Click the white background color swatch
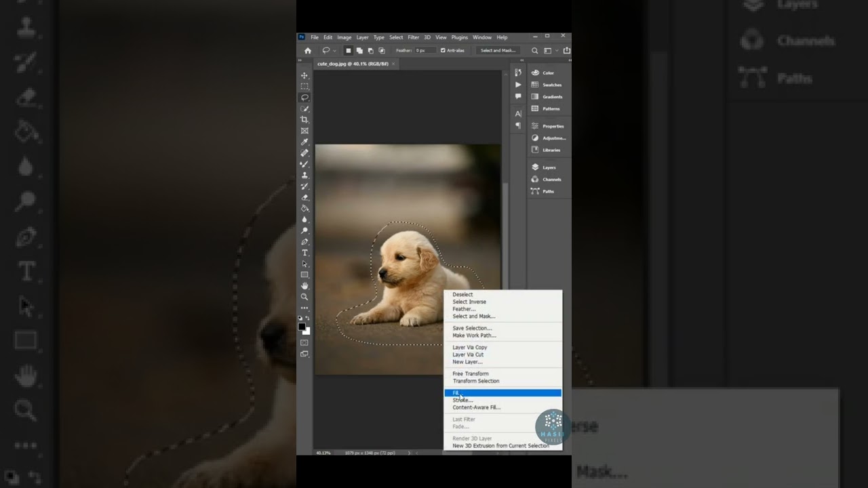The image size is (868, 488). [x=307, y=331]
